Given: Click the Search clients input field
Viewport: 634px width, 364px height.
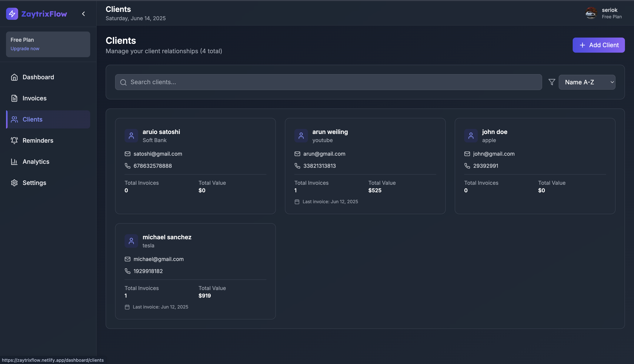Looking at the screenshot, I should [x=328, y=82].
